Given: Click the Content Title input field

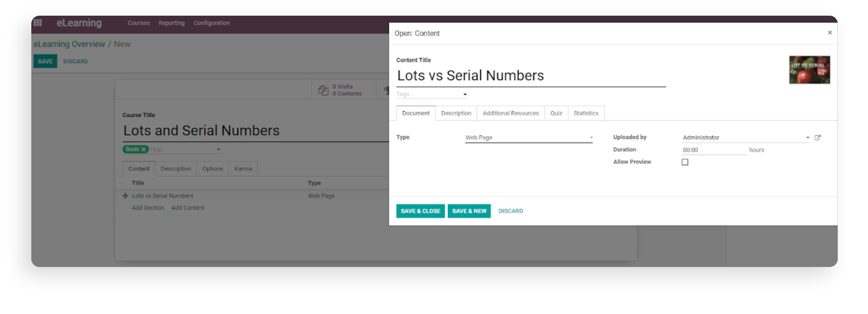Looking at the screenshot, I should pos(531,76).
